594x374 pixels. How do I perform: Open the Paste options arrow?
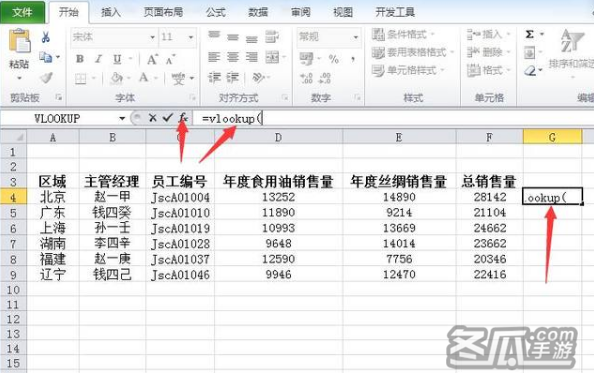[19, 78]
